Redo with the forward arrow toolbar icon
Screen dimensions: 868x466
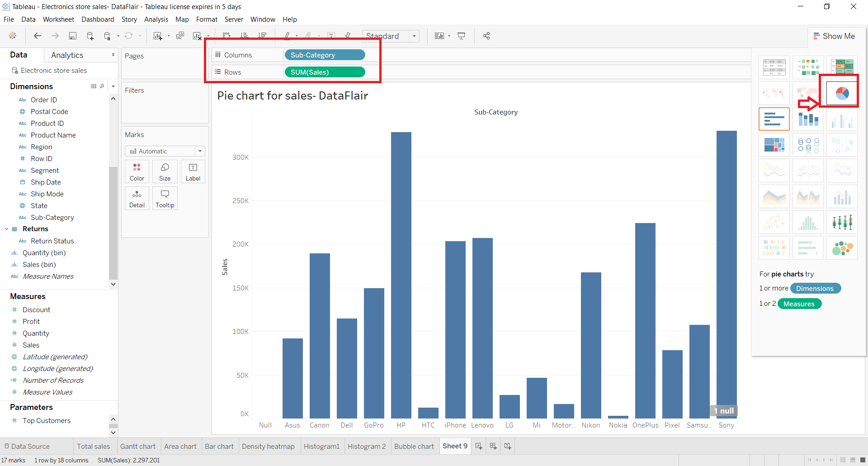point(55,36)
